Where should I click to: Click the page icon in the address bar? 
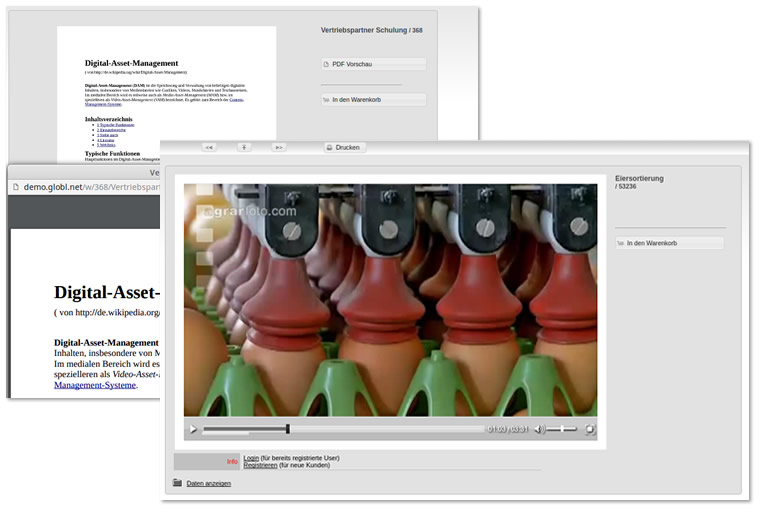point(16,187)
